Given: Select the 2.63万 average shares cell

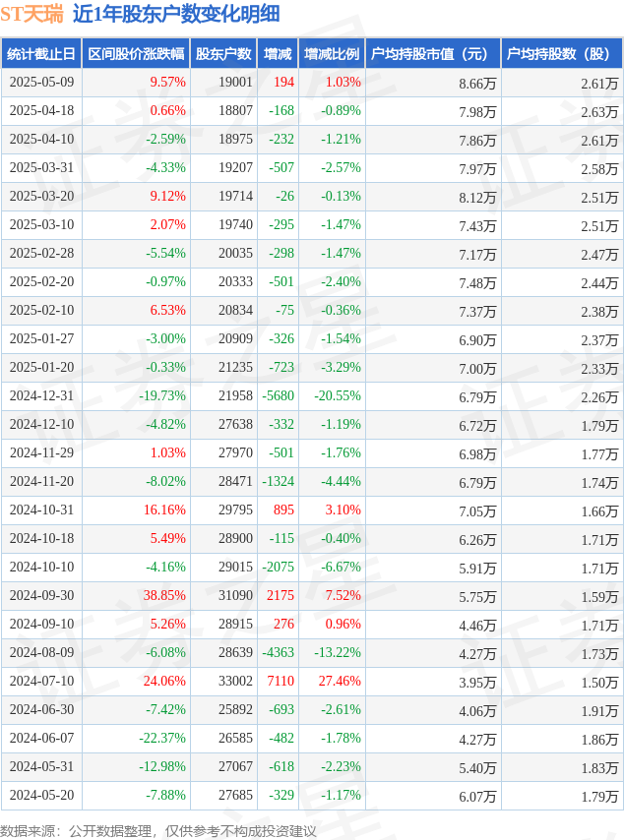Looking at the screenshot, I should (599, 111).
